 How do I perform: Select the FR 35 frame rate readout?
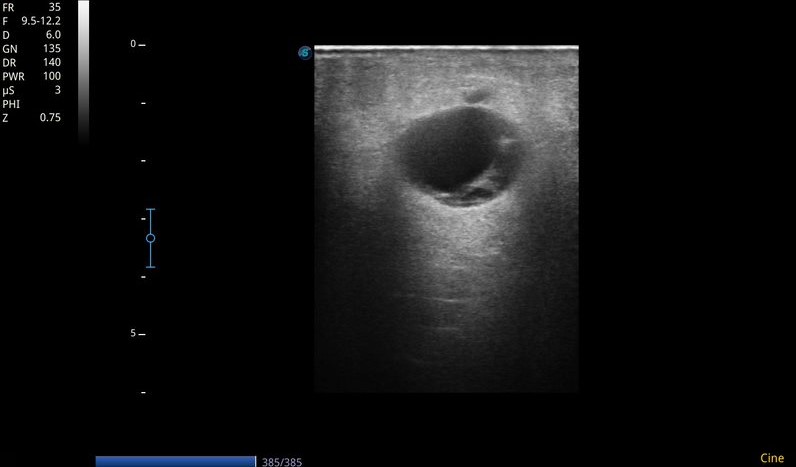point(32,7)
